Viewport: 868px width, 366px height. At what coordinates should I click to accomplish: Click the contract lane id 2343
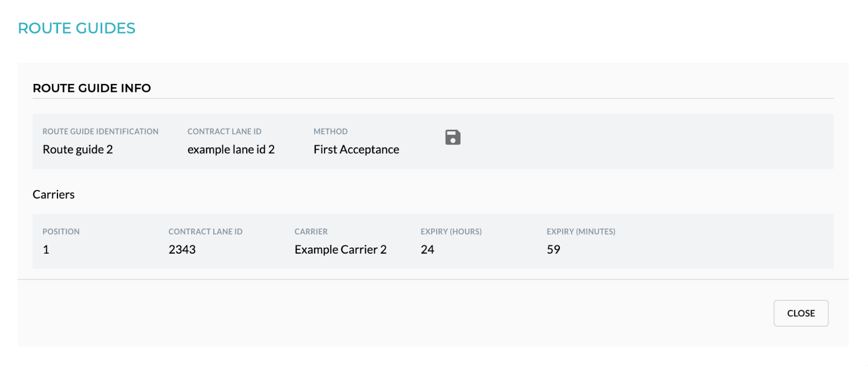pos(182,249)
